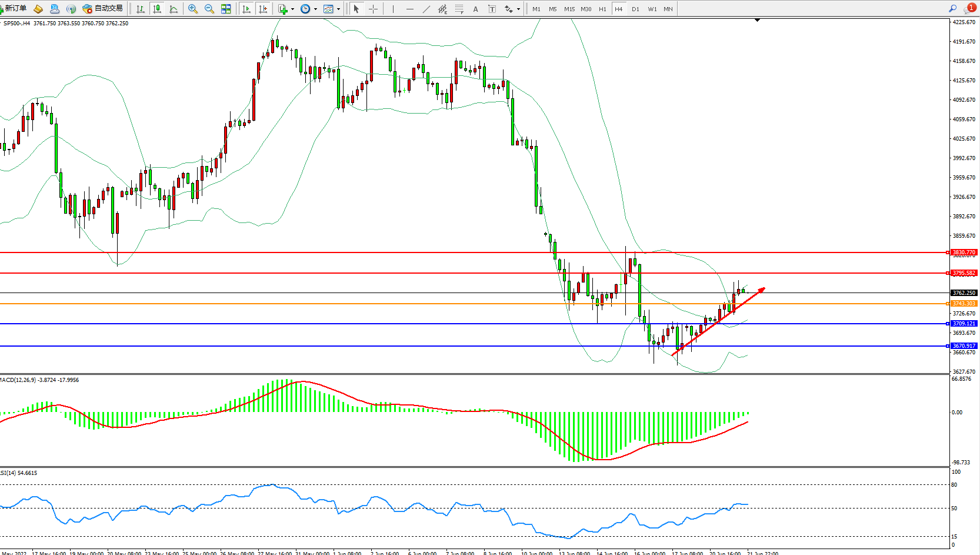Image resolution: width=980 pixels, height=555 pixels.
Task: Open the Tile Windows layout icon
Action: pyautogui.click(x=226, y=9)
